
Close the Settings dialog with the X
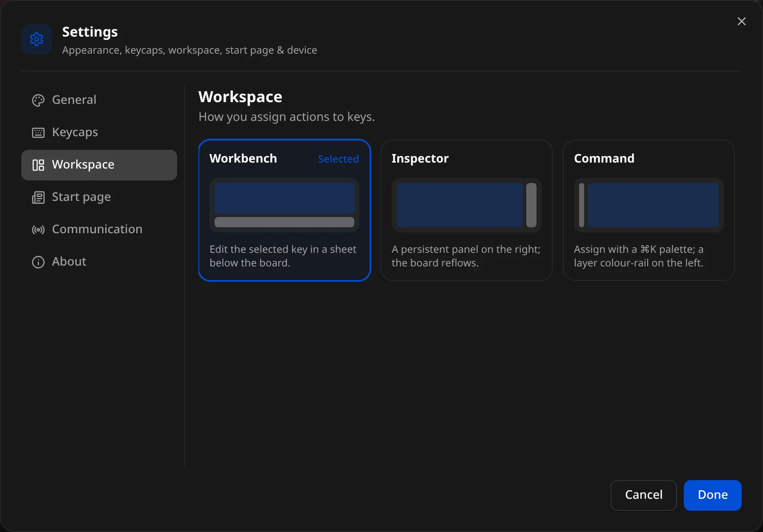pyautogui.click(x=742, y=21)
